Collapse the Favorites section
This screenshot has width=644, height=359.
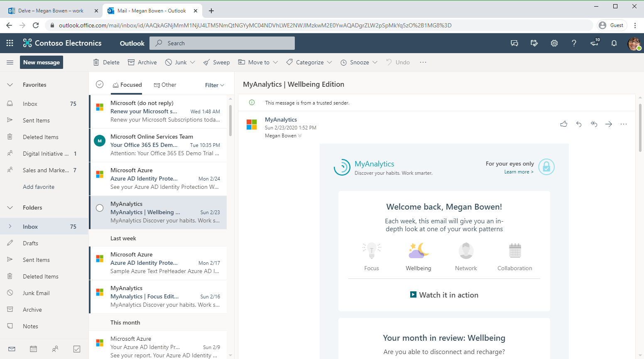coord(10,85)
